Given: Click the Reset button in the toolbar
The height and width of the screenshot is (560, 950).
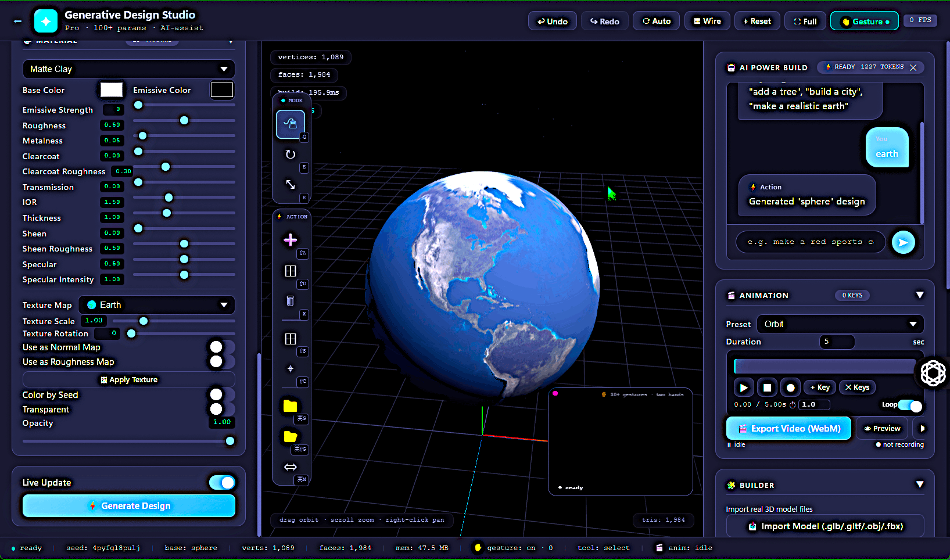Looking at the screenshot, I should [757, 21].
